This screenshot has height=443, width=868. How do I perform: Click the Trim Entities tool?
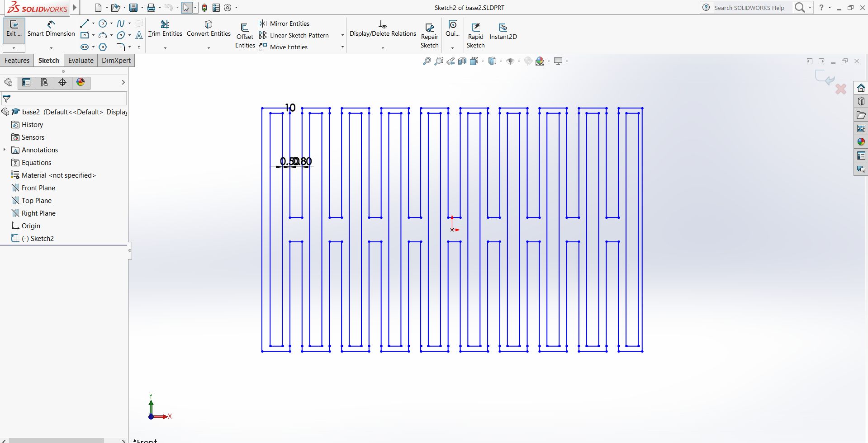point(165,29)
